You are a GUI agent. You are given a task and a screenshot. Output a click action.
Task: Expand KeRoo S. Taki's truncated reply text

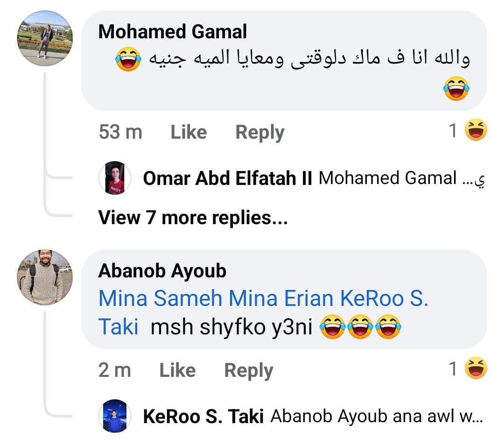(x=376, y=416)
